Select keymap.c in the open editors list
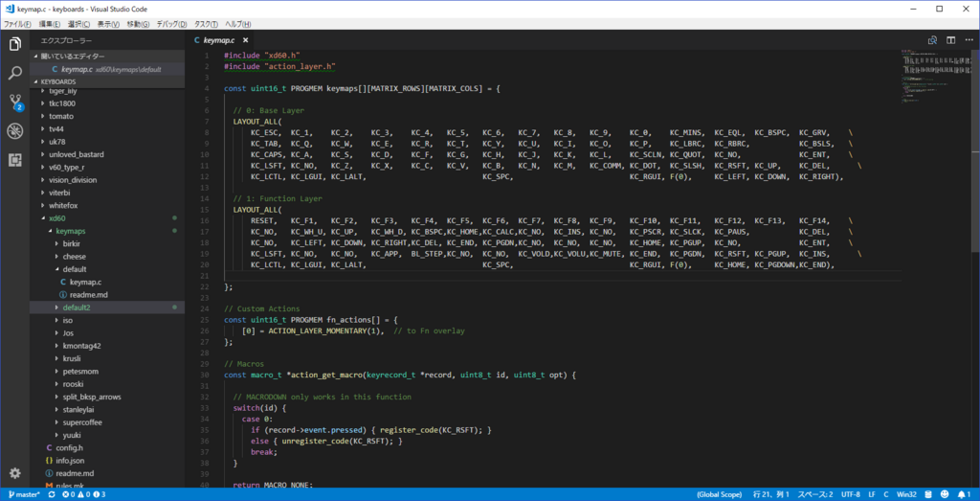The image size is (980, 501). click(107, 69)
